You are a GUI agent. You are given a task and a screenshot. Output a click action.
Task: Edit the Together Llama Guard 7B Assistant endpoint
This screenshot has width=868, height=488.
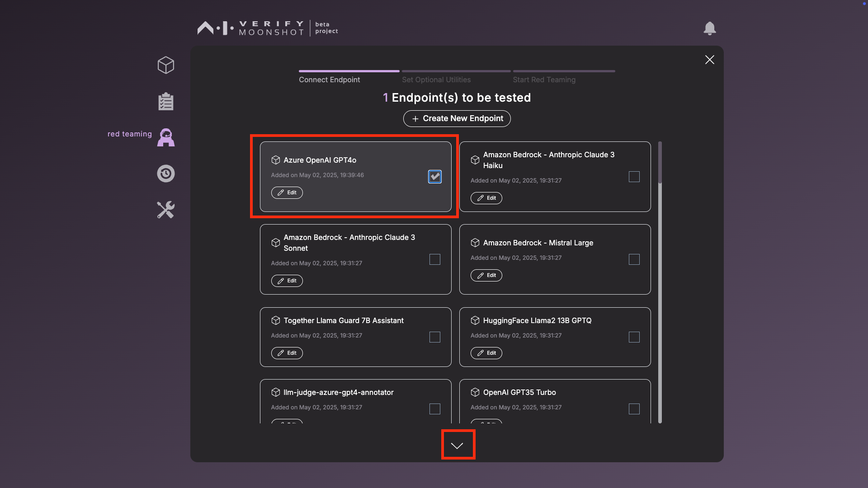[x=287, y=353]
